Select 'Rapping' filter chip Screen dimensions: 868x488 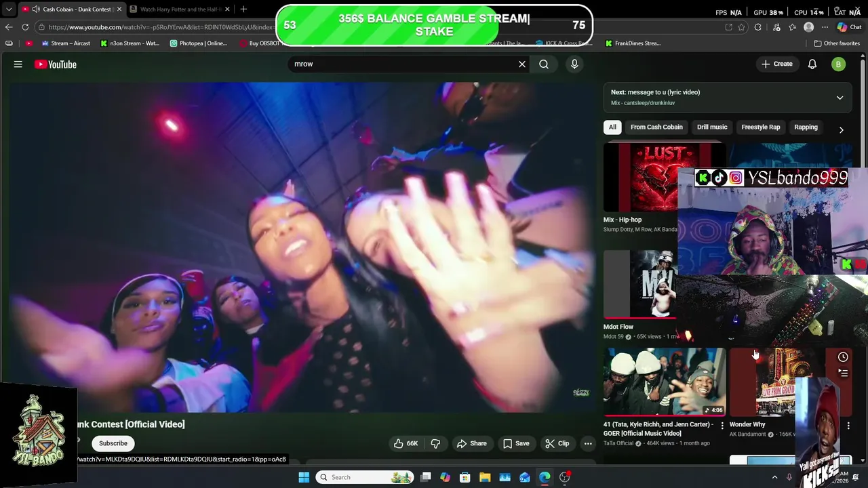pyautogui.click(x=806, y=127)
